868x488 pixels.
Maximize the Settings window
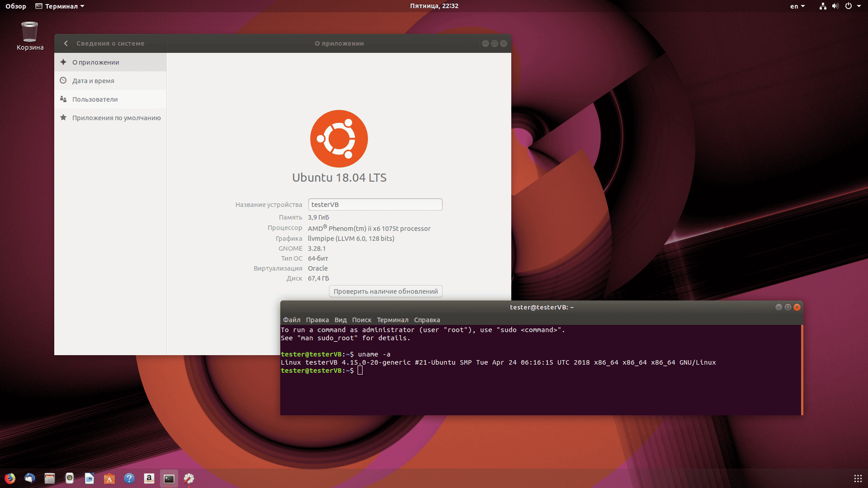[x=495, y=43]
